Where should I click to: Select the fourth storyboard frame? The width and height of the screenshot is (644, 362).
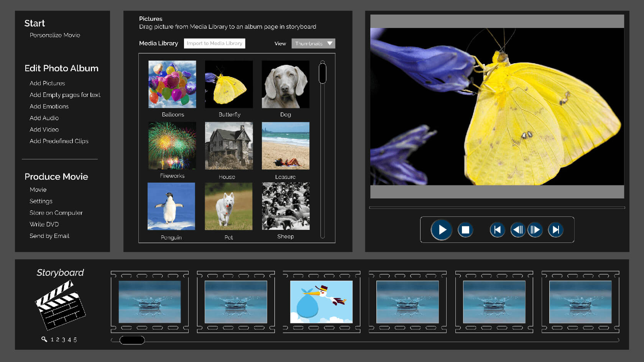pyautogui.click(x=407, y=302)
